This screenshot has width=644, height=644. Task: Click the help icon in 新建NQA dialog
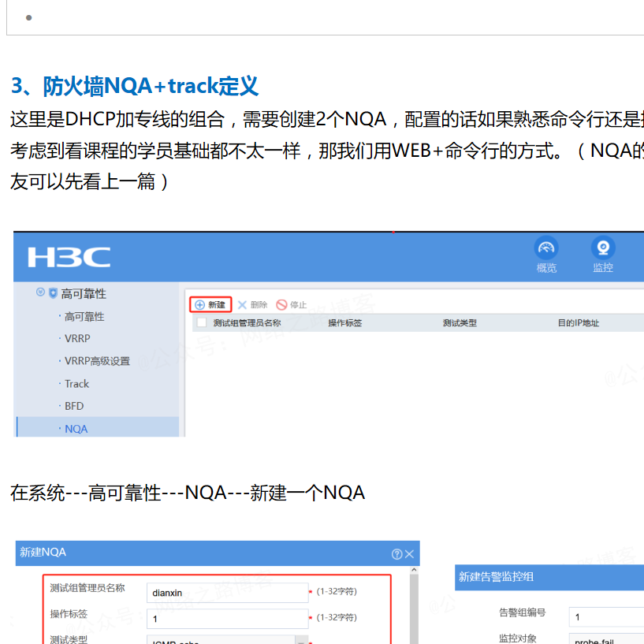coord(396,553)
